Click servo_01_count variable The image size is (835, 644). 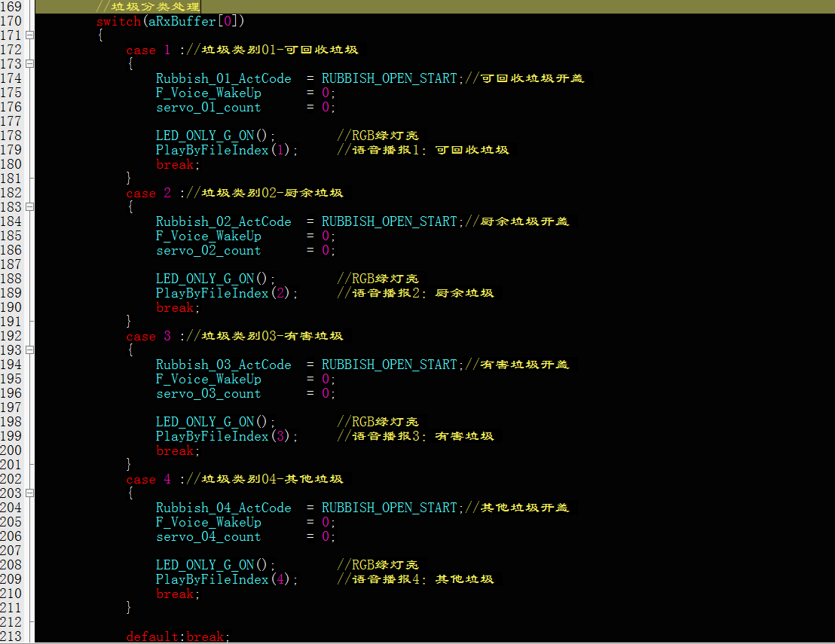[x=209, y=108]
